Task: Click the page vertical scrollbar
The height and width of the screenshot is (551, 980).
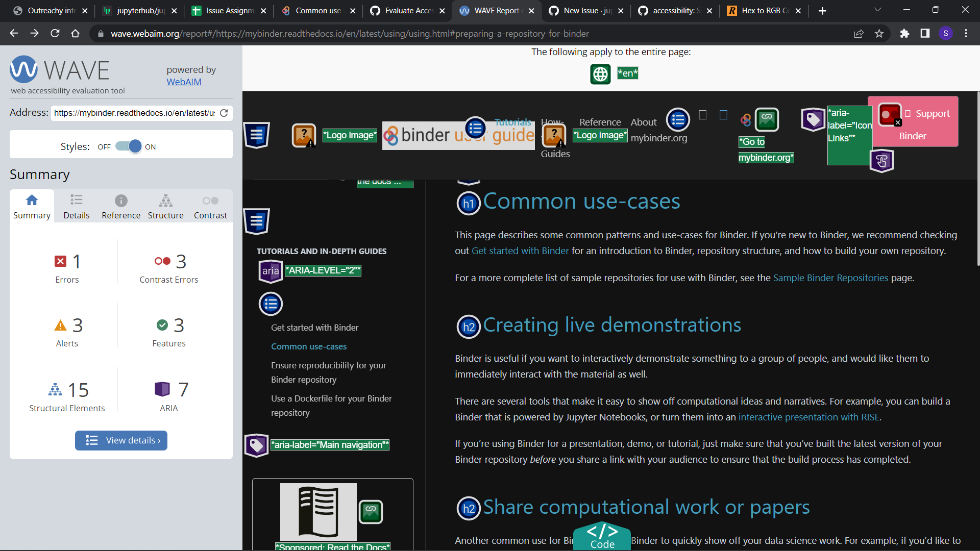Action: click(x=978, y=179)
